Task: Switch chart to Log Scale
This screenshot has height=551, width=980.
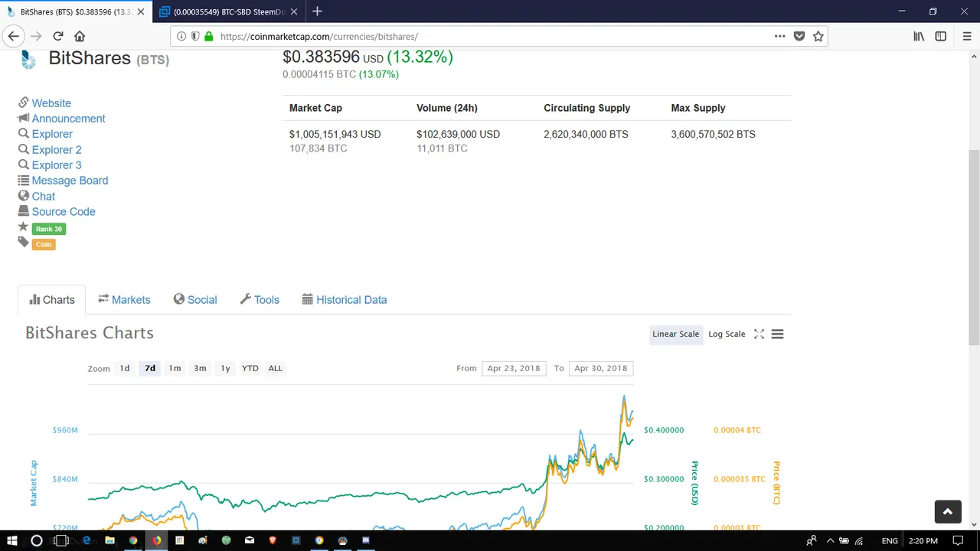Action: point(727,334)
